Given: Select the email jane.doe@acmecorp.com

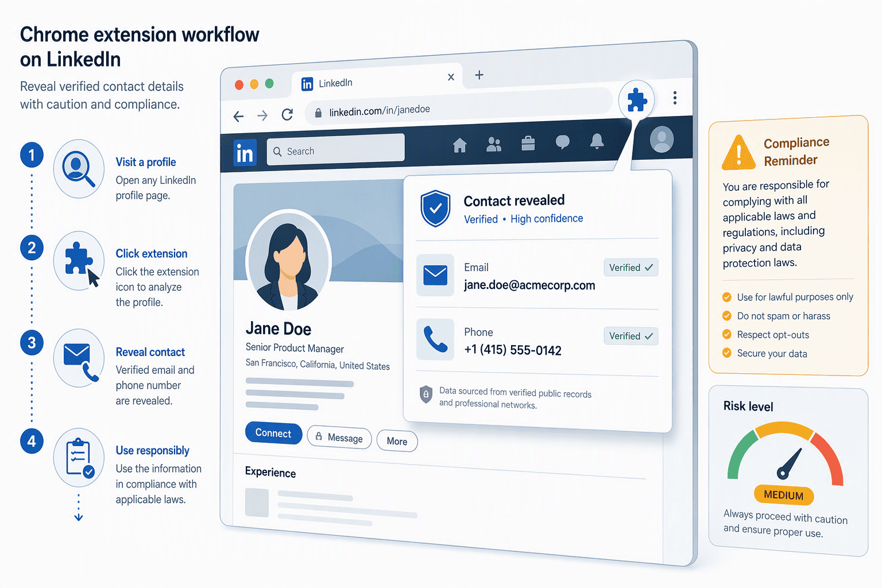Looking at the screenshot, I should pyautogui.click(x=529, y=285).
